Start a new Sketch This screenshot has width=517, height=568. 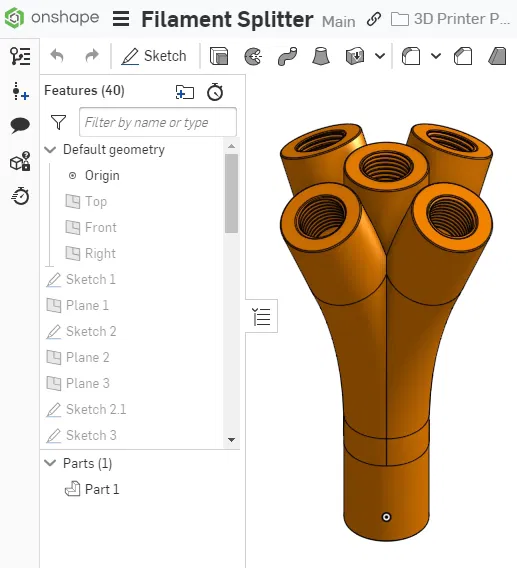(x=154, y=56)
